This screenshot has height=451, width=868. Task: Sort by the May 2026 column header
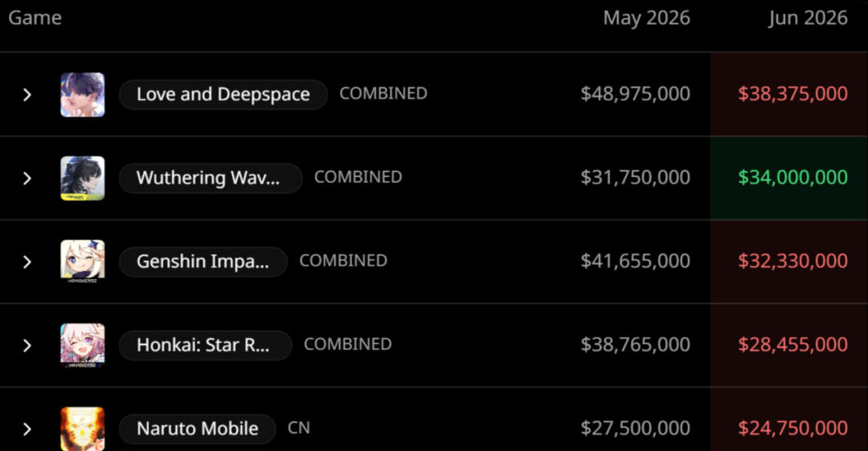point(646,18)
